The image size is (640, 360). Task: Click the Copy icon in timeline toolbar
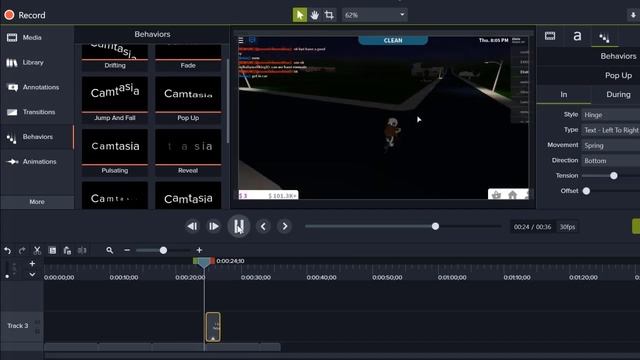(x=52, y=250)
